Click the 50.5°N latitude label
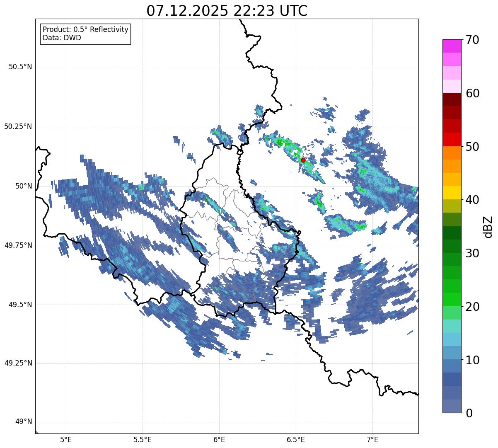This screenshot has height=448, width=498. tap(20, 67)
